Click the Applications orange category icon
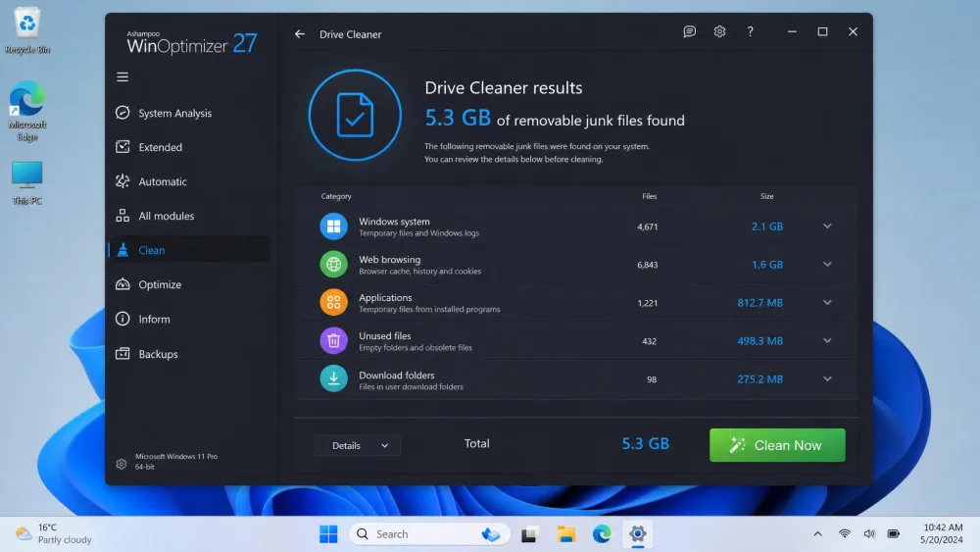Viewport: 980px width, 552px height. click(x=334, y=303)
